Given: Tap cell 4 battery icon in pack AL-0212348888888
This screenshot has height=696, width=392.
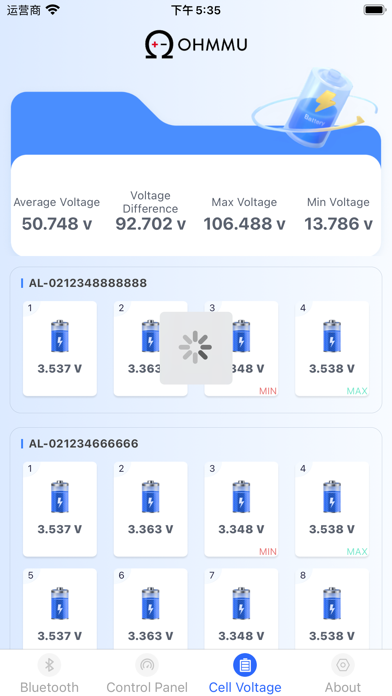Looking at the screenshot, I should (332, 336).
